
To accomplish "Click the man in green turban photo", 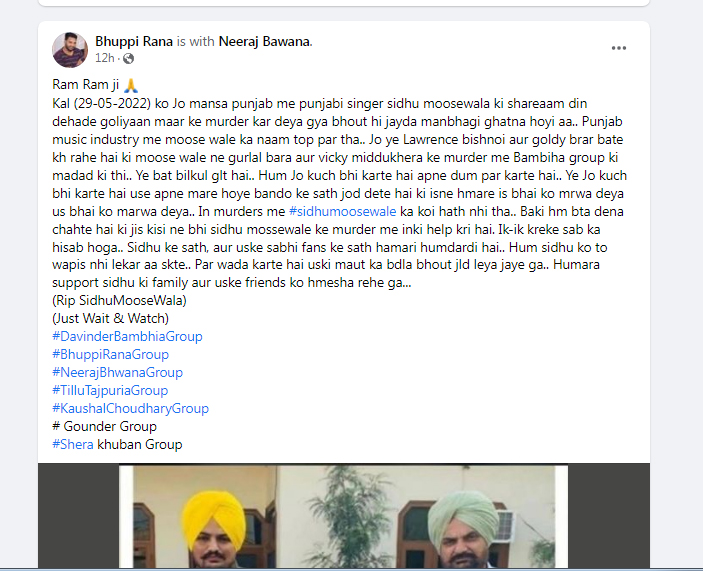I will point(465,531).
